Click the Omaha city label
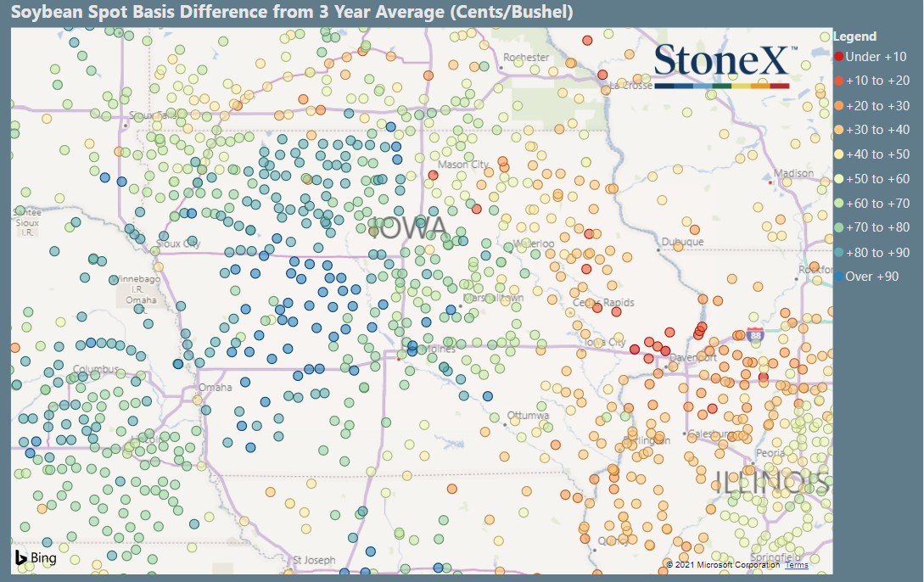 click(215, 388)
